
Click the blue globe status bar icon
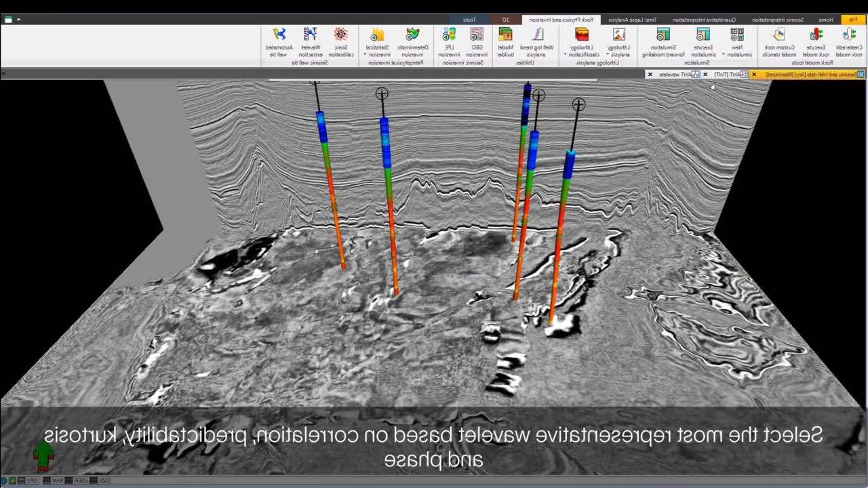[x=4, y=481]
